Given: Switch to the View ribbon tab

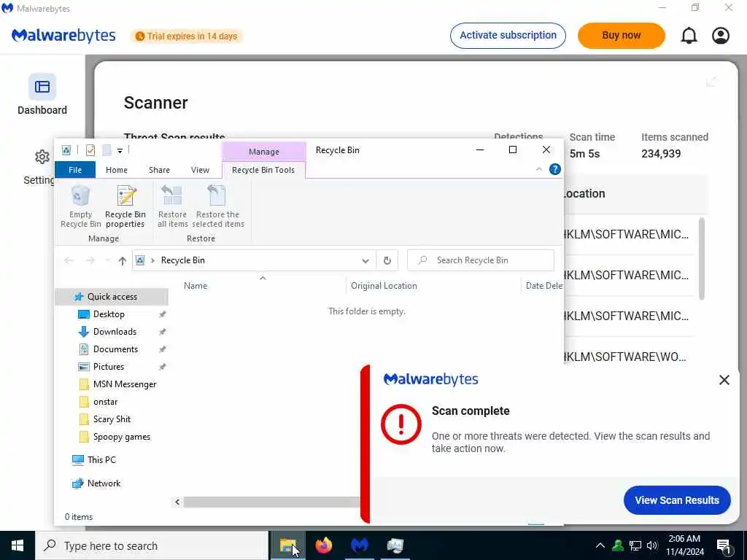Looking at the screenshot, I should 200,170.
